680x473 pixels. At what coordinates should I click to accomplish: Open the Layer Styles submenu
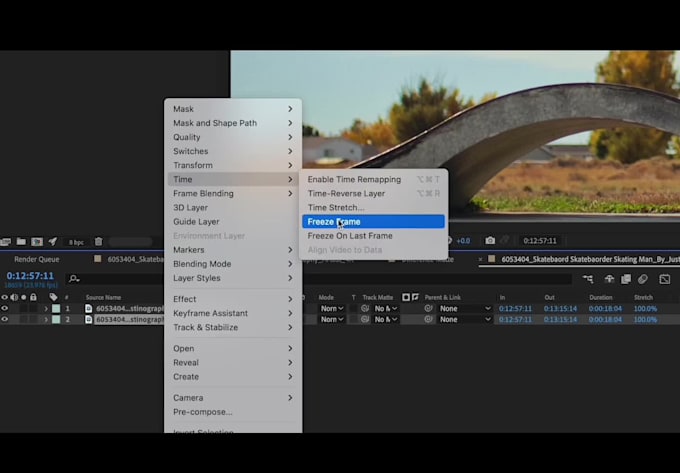233,278
